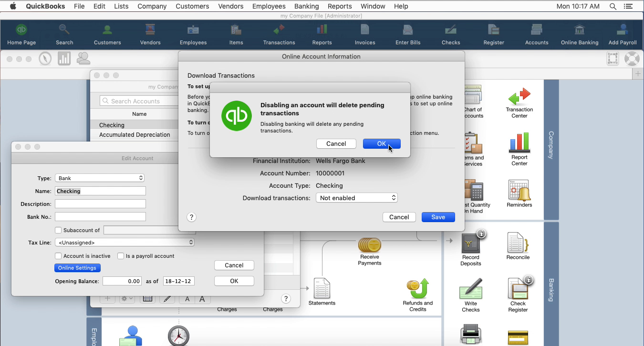Click the bar chart icon below the toolbar
Image resolution: width=644 pixels, height=346 pixels.
point(64,59)
